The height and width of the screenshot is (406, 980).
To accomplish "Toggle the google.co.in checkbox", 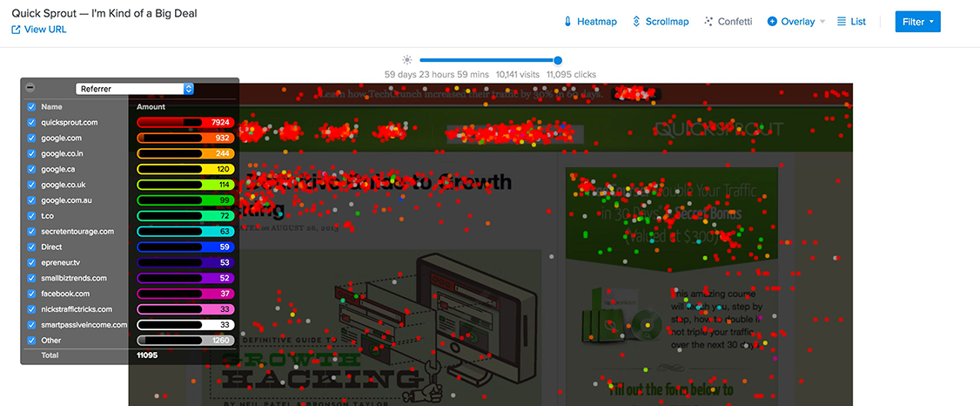I will [31, 154].
